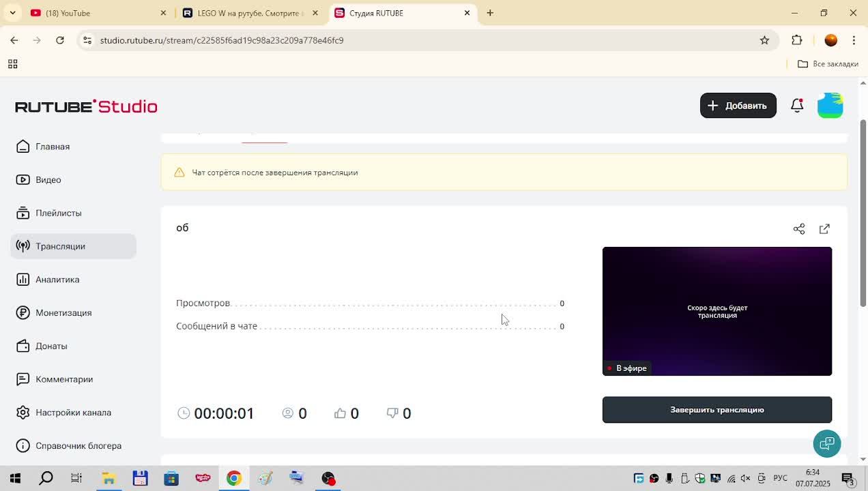Open the support chat widget

tap(827, 444)
